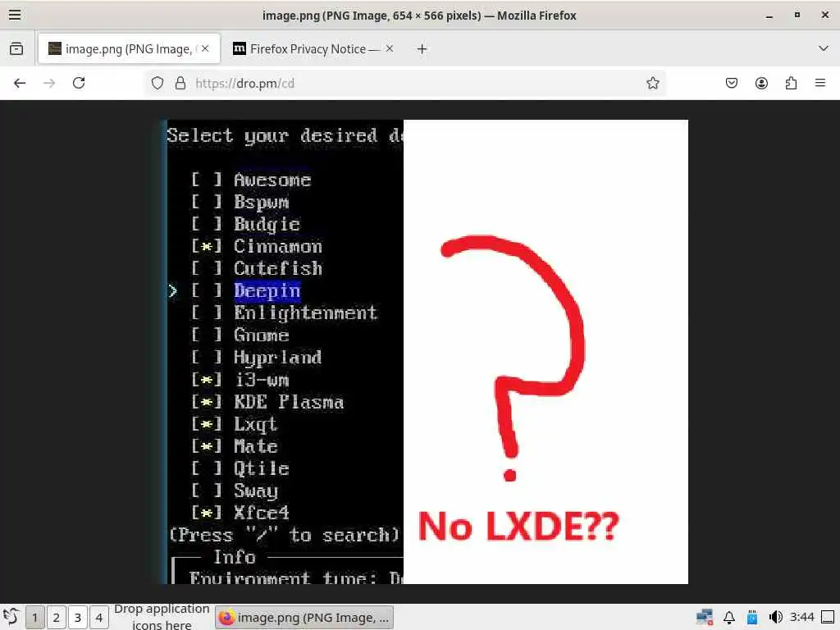Close the Firefox window

tap(825, 15)
